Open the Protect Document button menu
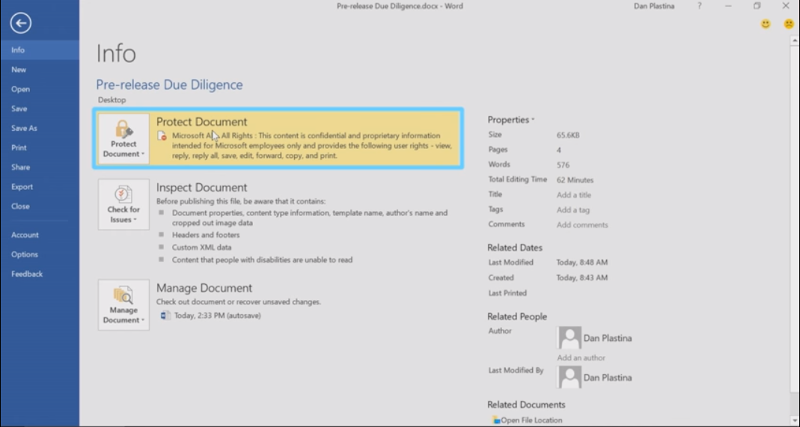The width and height of the screenshot is (800, 427). (x=123, y=138)
